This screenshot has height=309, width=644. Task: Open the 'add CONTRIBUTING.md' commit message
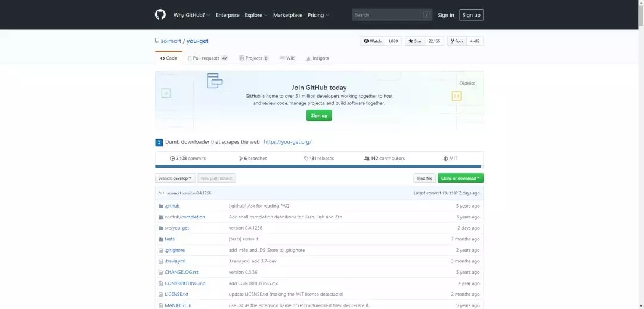pos(254,283)
